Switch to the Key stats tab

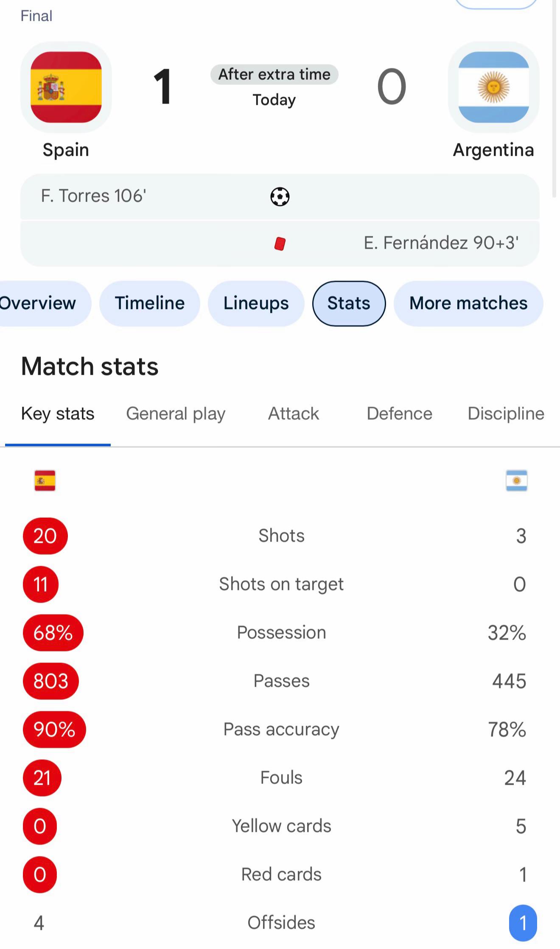pos(58,414)
